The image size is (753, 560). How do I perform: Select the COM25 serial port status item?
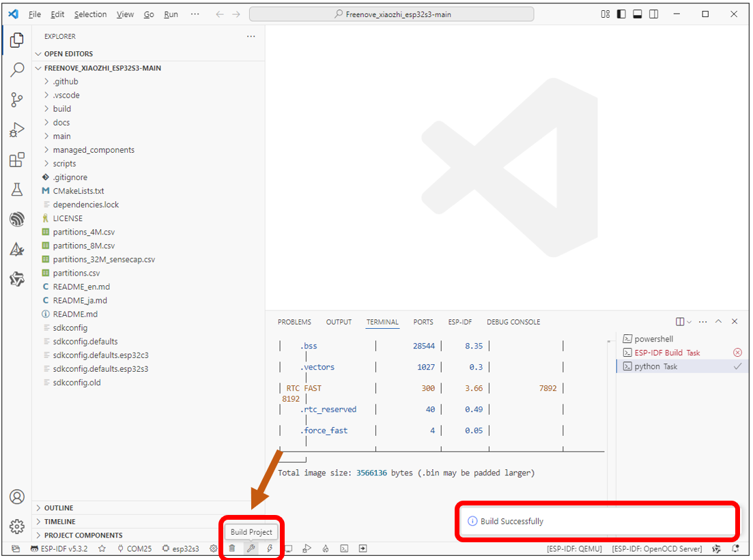point(134,548)
